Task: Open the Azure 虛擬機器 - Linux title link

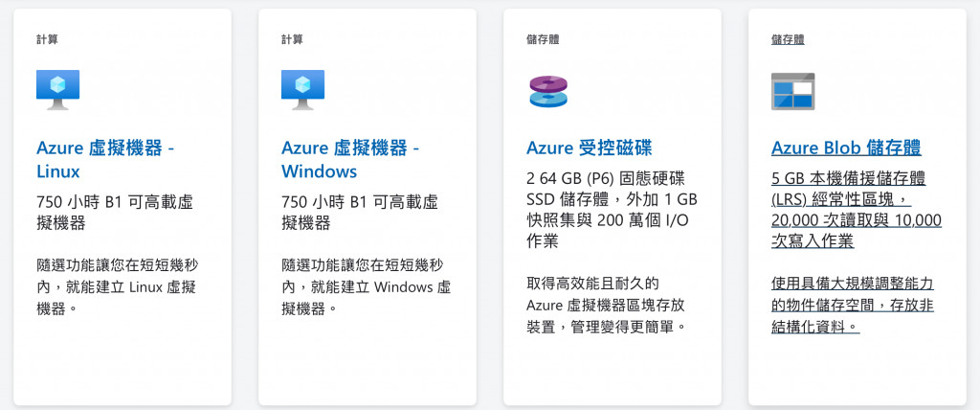Action: [105, 159]
